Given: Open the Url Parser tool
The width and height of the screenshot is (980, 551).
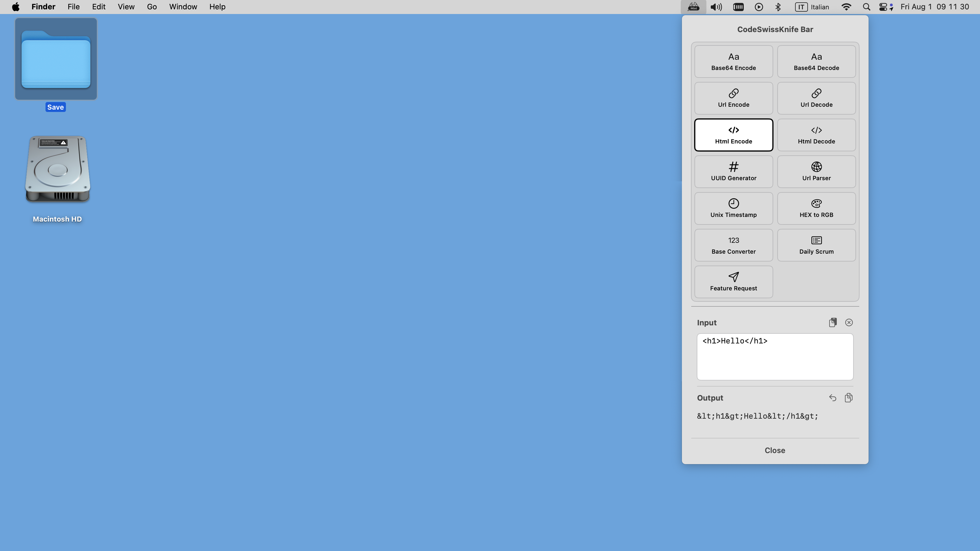Looking at the screenshot, I should point(816,171).
